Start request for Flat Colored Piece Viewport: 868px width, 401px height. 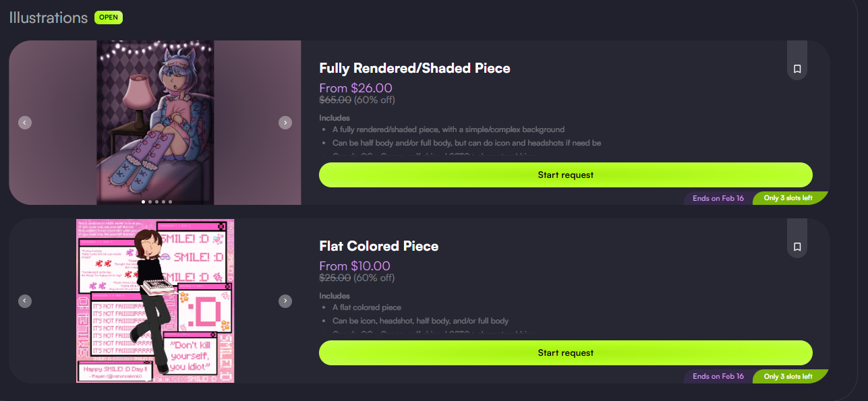tap(565, 353)
